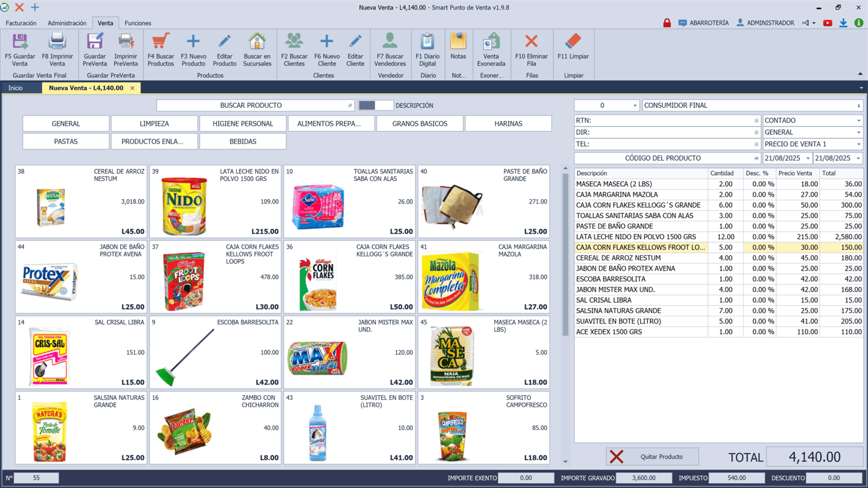Focus the CÓDIGO DEL PRODUCTO input field

667,158
